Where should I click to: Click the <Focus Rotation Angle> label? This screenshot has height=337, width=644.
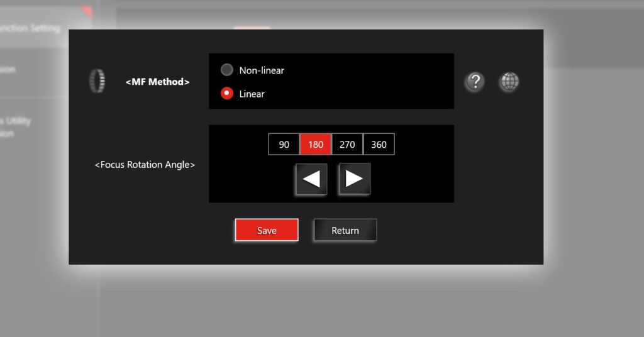click(145, 165)
